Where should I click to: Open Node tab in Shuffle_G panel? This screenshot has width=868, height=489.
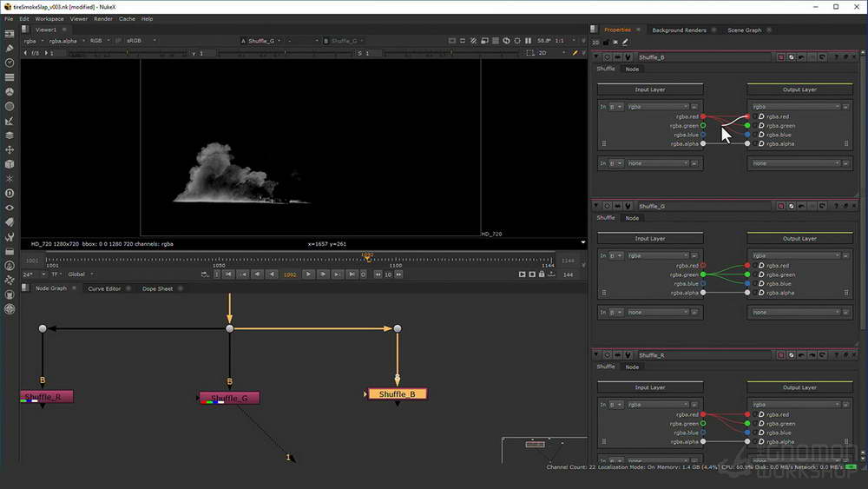coord(632,218)
